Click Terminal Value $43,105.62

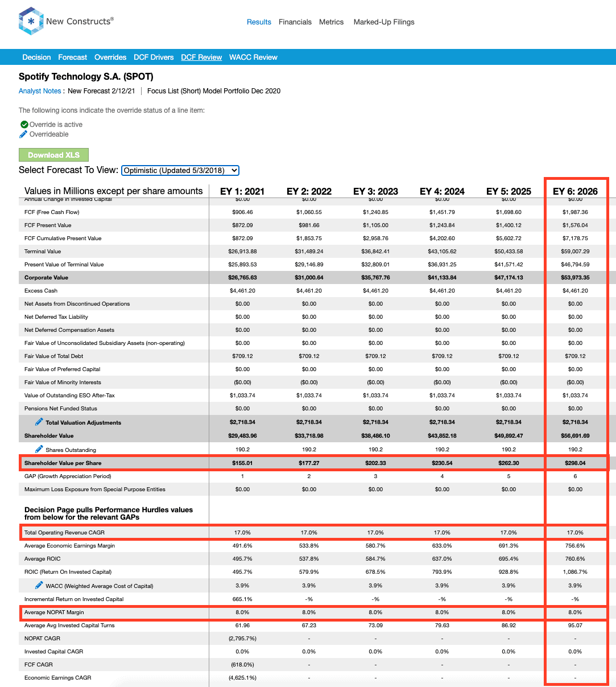(x=442, y=252)
